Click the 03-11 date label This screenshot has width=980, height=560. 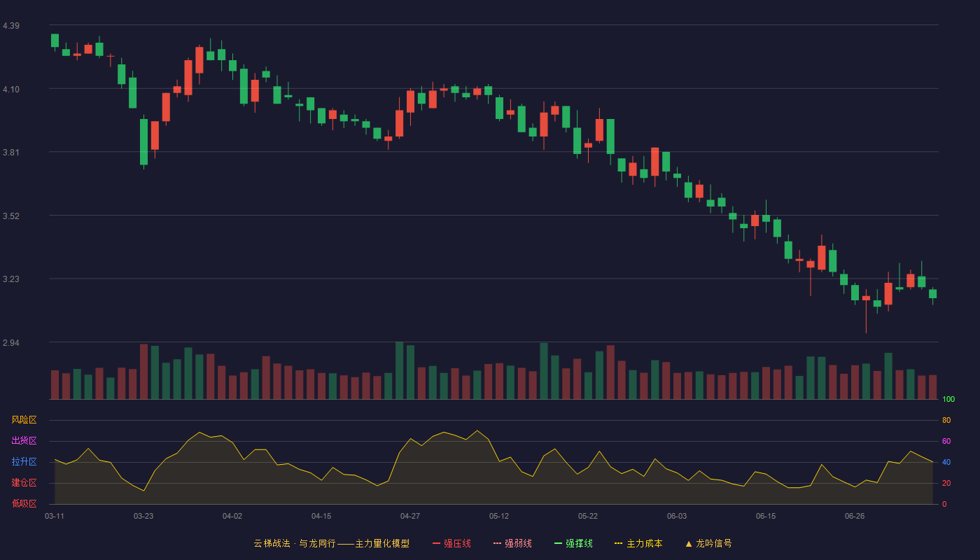pyautogui.click(x=55, y=516)
